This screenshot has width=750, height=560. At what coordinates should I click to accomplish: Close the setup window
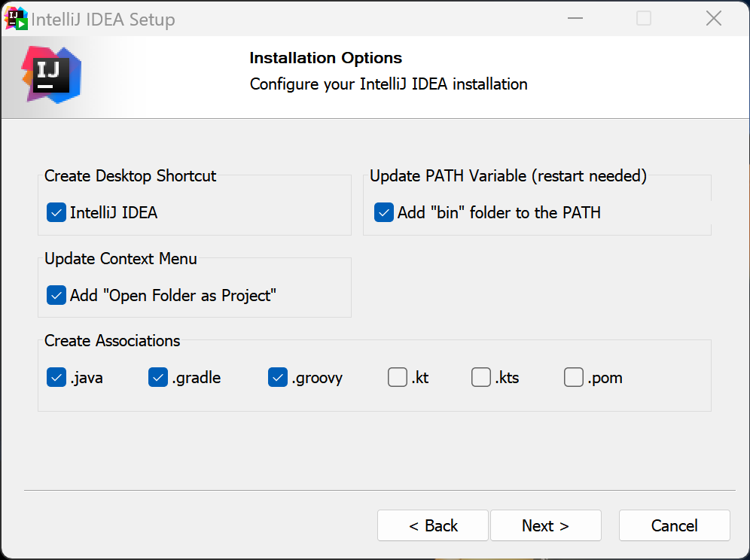point(713,19)
